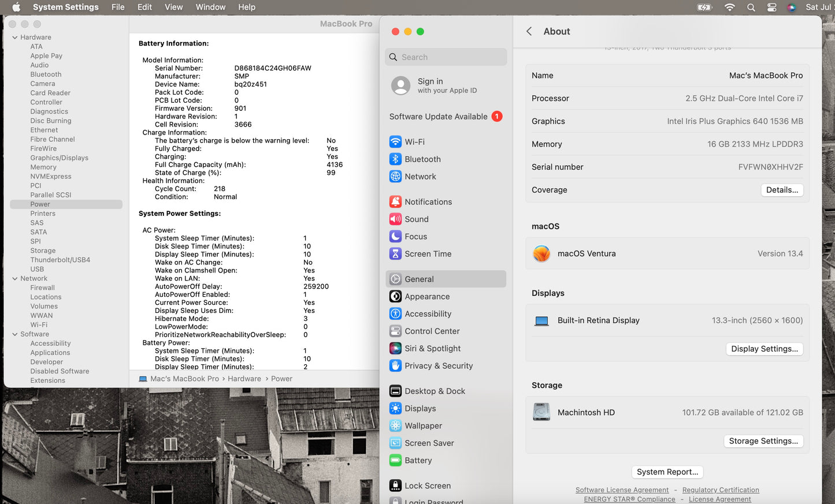The width and height of the screenshot is (835, 504).
Task: Open Control Center from the menu bar
Action: point(771,7)
